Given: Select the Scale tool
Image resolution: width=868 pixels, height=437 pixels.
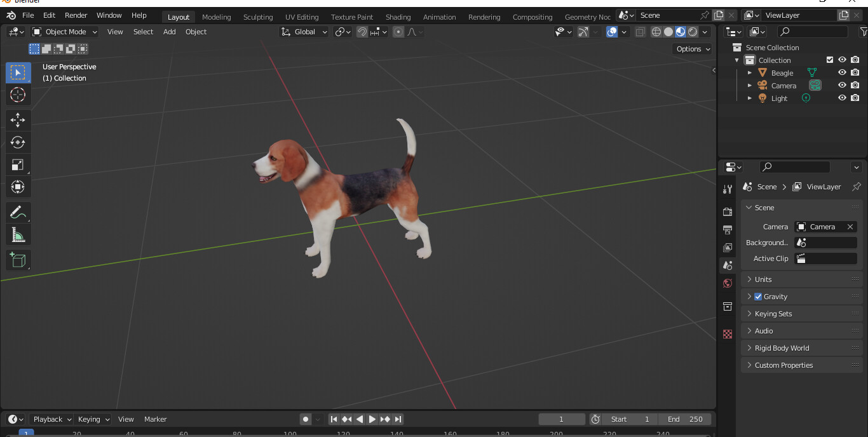Looking at the screenshot, I should 18,165.
